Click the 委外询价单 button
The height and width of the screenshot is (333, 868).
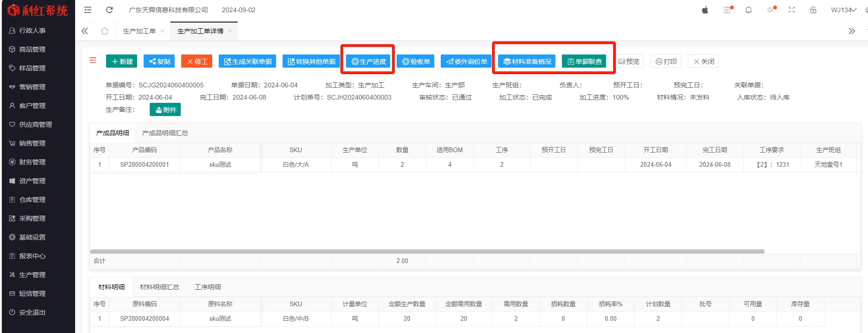pyautogui.click(x=466, y=62)
